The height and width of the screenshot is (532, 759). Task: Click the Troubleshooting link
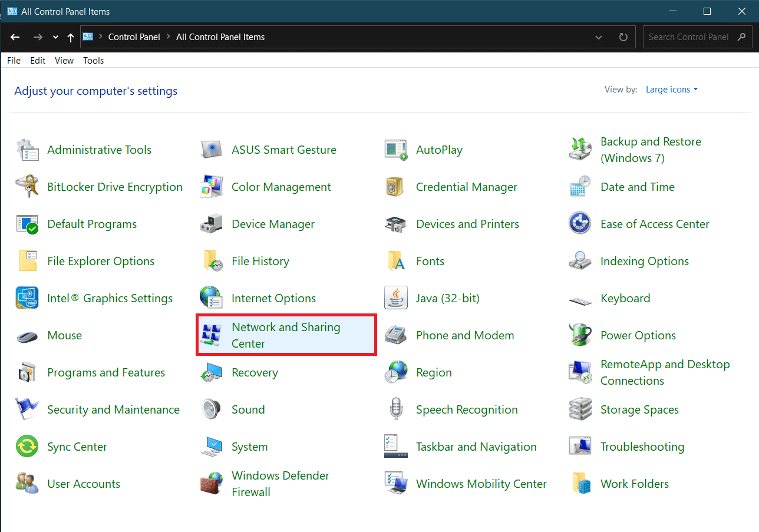(642, 447)
